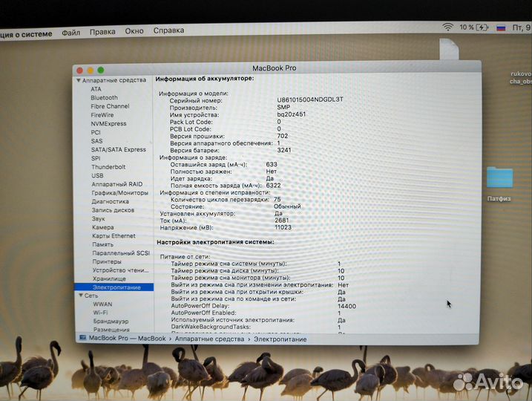532x401 pixels.
Task: Select the blank document icon on desktop
Action: tap(449, 49)
